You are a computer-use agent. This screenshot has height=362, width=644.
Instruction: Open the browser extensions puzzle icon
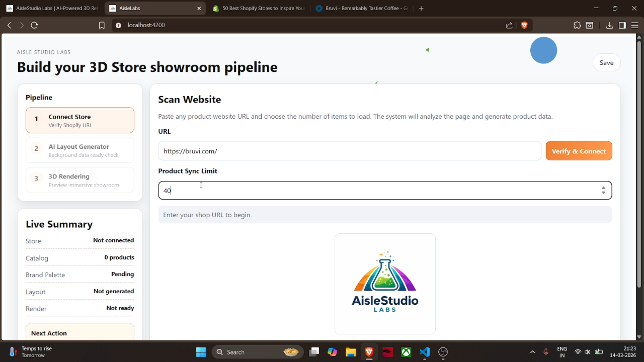pyautogui.click(x=577, y=25)
